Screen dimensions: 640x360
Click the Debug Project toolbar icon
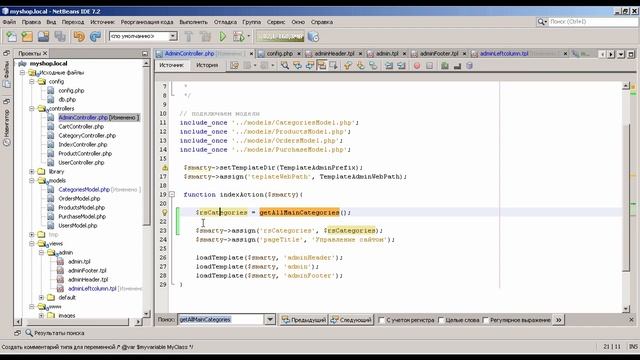[x=238, y=37]
